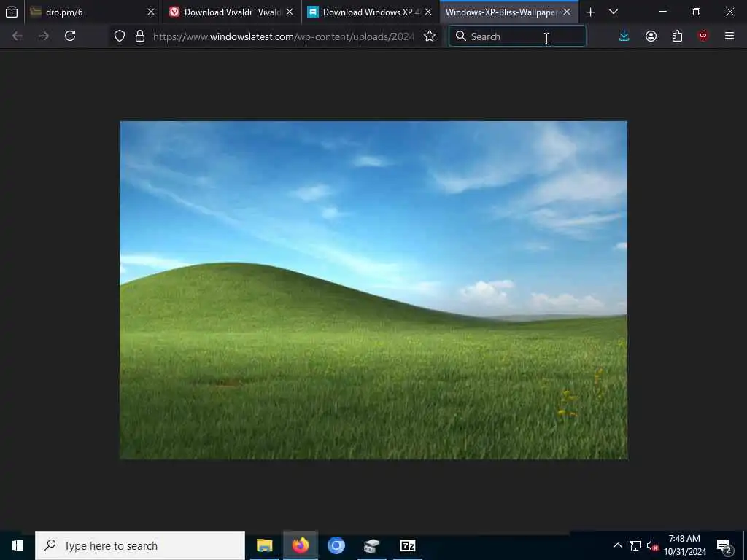The width and height of the screenshot is (747, 560).
Task: Close the dro.pm/6 tab
Action: click(151, 12)
